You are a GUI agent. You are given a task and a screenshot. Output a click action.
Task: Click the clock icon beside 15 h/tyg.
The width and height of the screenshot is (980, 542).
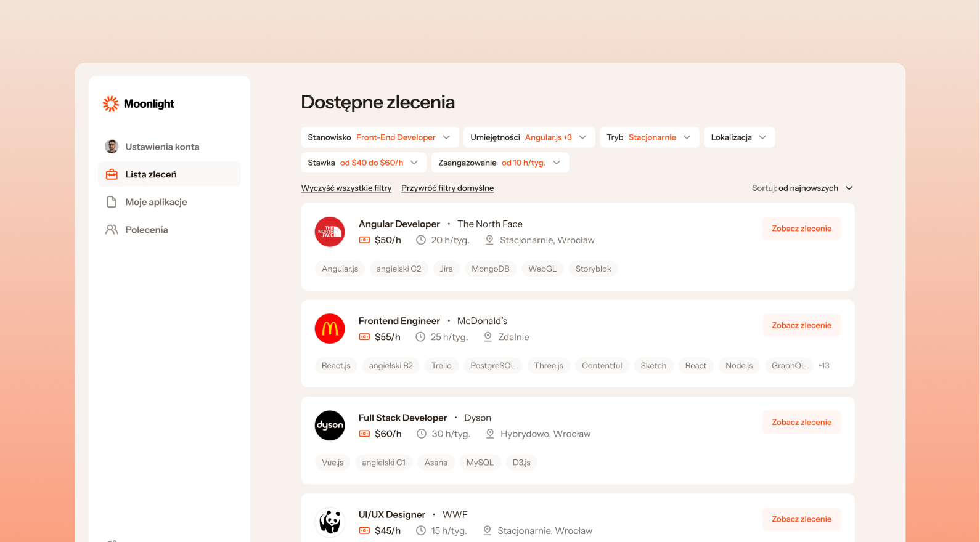point(421,530)
